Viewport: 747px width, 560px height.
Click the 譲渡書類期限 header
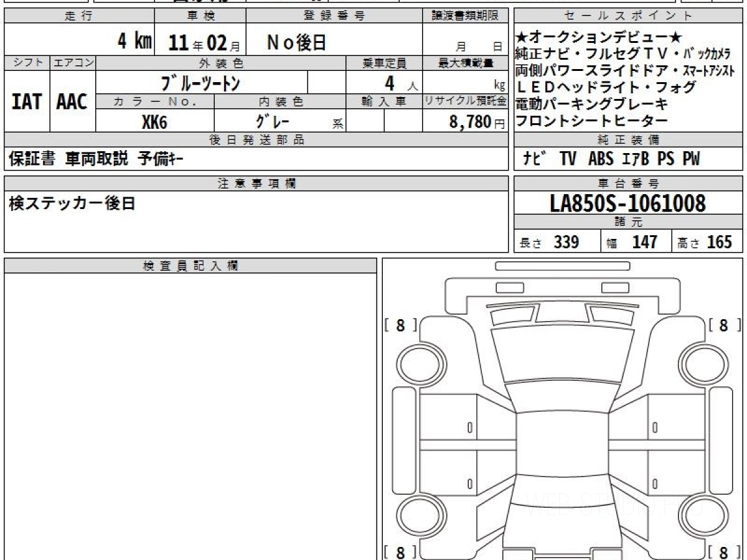point(466,16)
